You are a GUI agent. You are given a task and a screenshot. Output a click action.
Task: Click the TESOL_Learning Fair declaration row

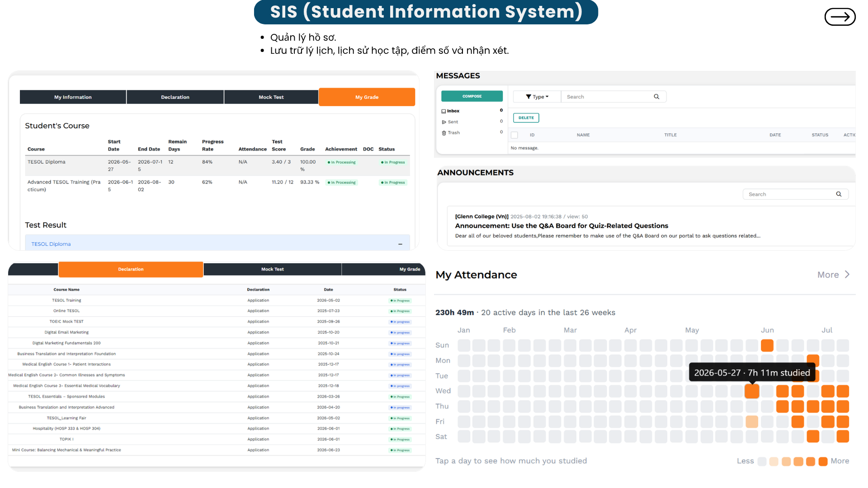(217, 418)
